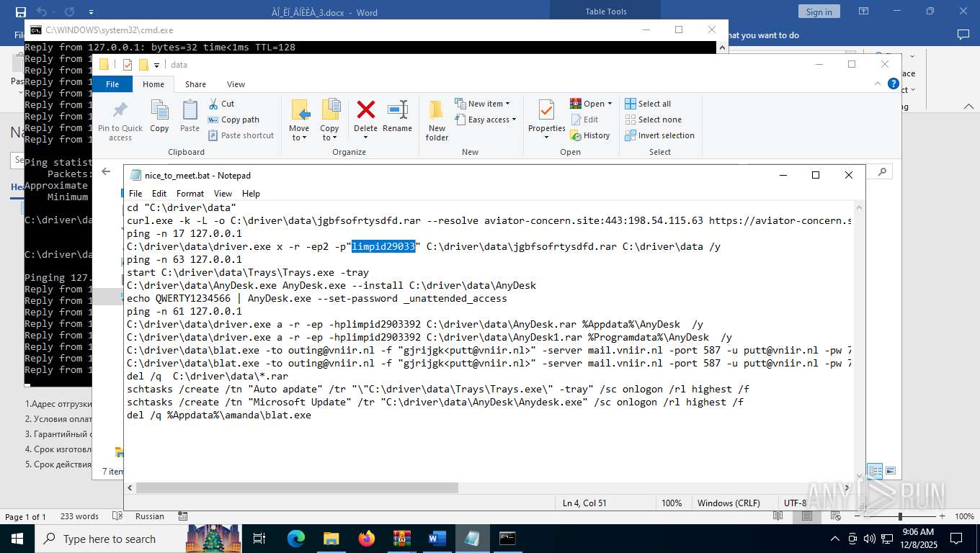Switch to Word's Print Layout view icon
Viewport: 980px width, 553px height.
click(807, 516)
